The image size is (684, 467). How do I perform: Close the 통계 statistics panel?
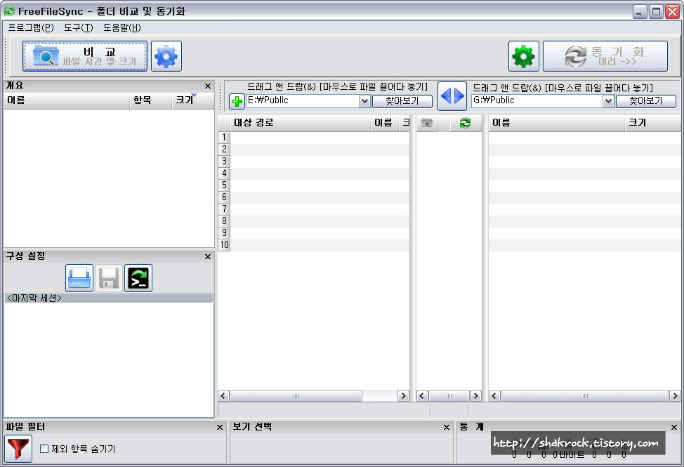674,427
